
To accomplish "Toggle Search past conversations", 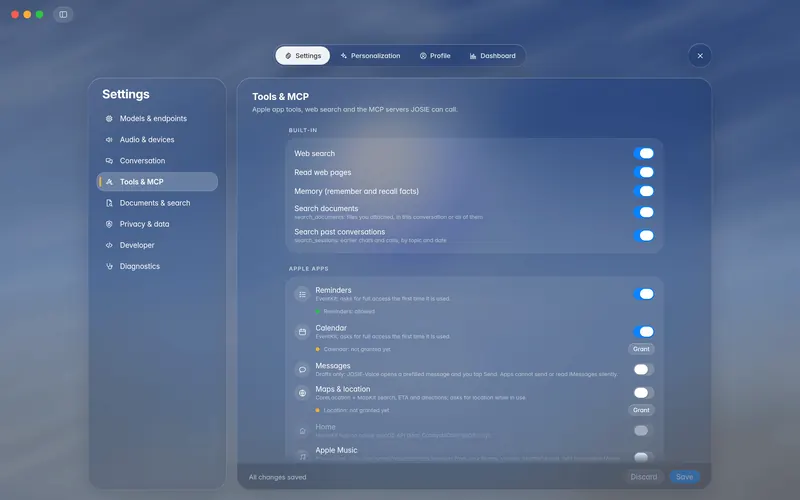I will pos(643,235).
